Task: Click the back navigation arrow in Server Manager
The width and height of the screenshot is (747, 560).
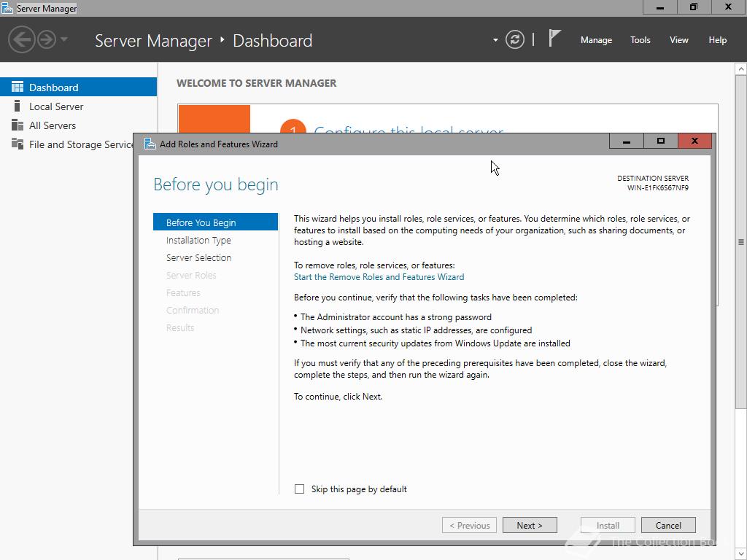Action: [x=21, y=39]
